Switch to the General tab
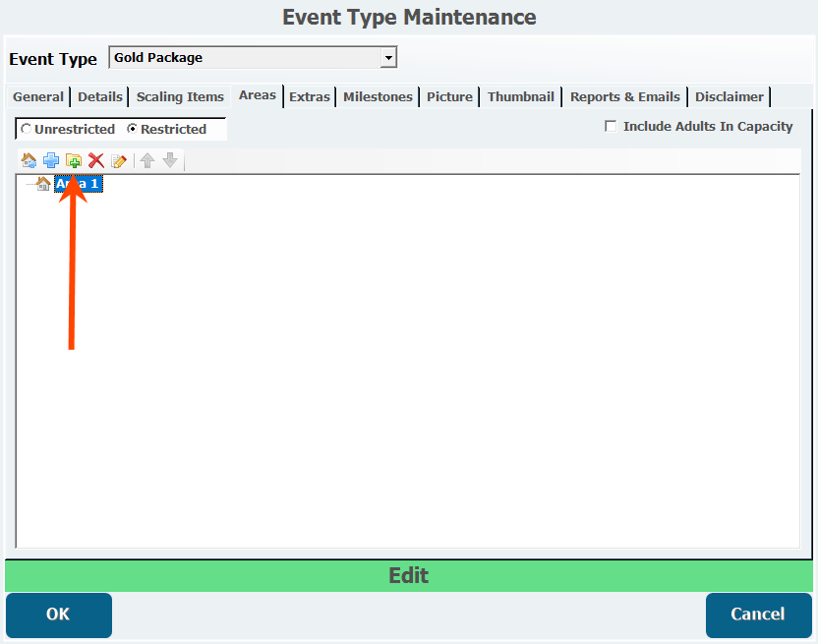818x644 pixels. (x=38, y=96)
